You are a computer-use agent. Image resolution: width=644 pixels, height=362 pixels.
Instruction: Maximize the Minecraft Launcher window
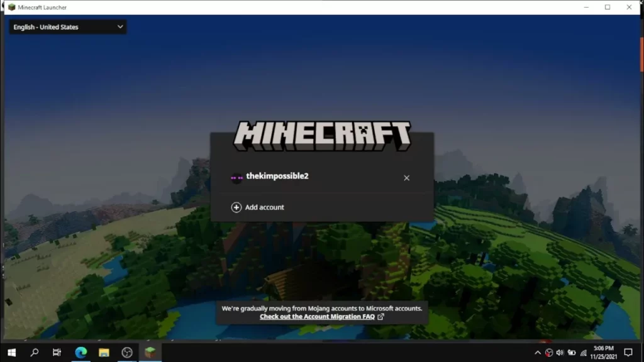coord(608,7)
